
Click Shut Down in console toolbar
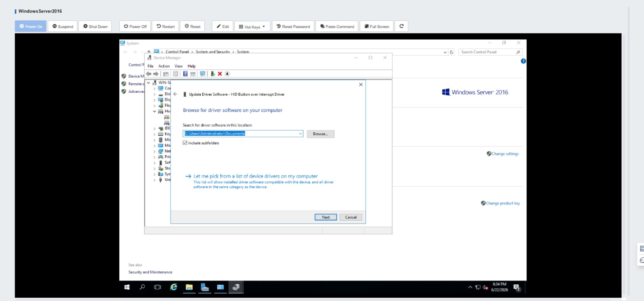tap(95, 27)
